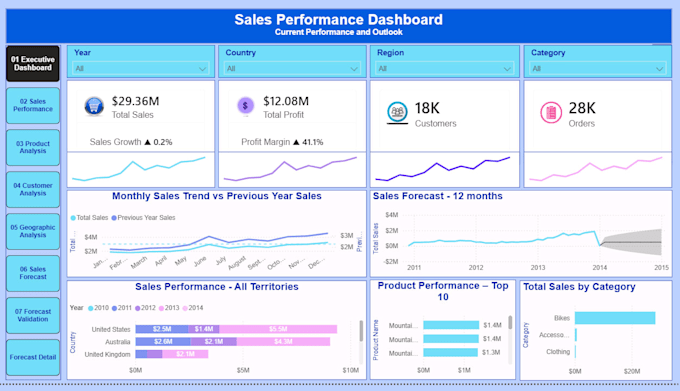This screenshot has height=391, width=680.
Task: Click Monthly Sales Trend vs Previous Year title
Action: (217, 196)
